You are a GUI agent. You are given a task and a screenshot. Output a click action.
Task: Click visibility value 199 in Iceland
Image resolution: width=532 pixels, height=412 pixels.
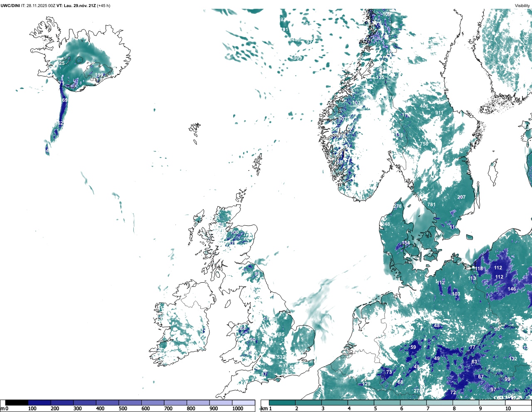(x=99, y=75)
